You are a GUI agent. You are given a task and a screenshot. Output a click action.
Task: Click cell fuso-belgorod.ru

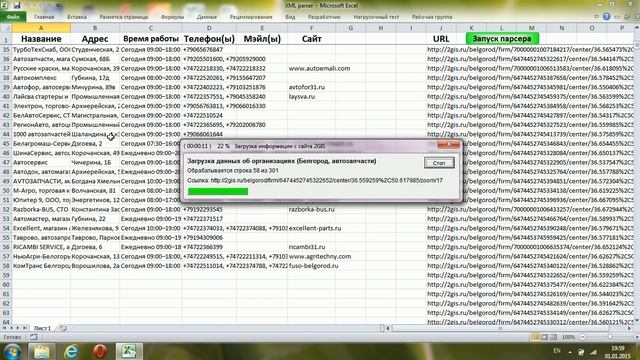(x=313, y=266)
